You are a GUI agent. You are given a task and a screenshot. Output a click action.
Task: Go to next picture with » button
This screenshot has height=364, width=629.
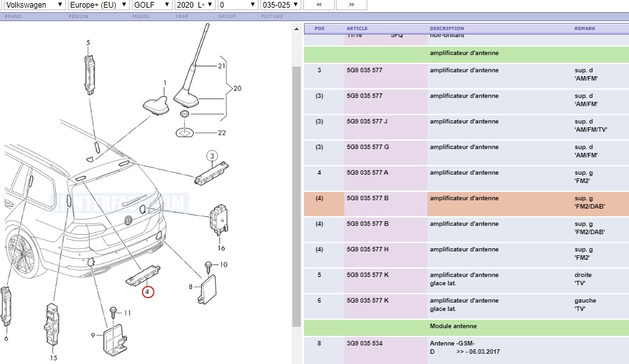[351, 5]
